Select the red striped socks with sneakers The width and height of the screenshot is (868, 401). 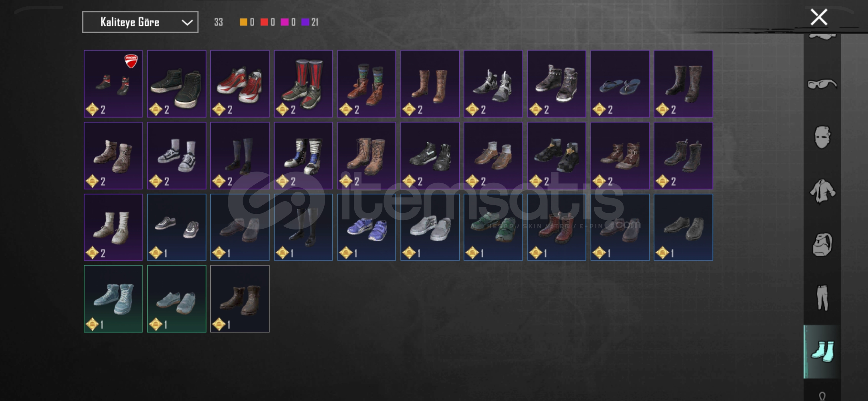coord(303,84)
